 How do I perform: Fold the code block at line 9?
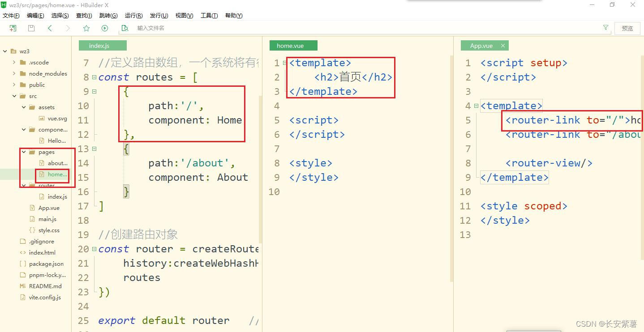click(x=94, y=92)
